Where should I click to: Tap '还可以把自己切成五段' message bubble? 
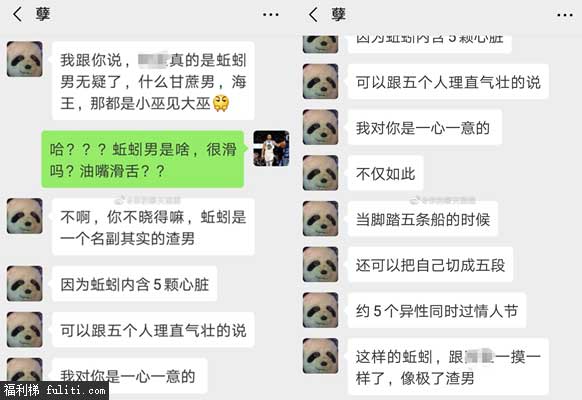431,265
